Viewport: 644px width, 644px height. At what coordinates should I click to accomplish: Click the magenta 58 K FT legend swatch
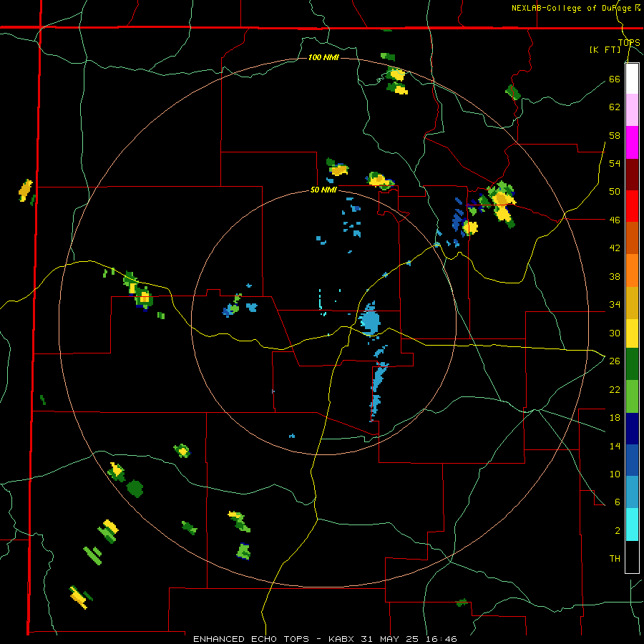pyautogui.click(x=632, y=142)
